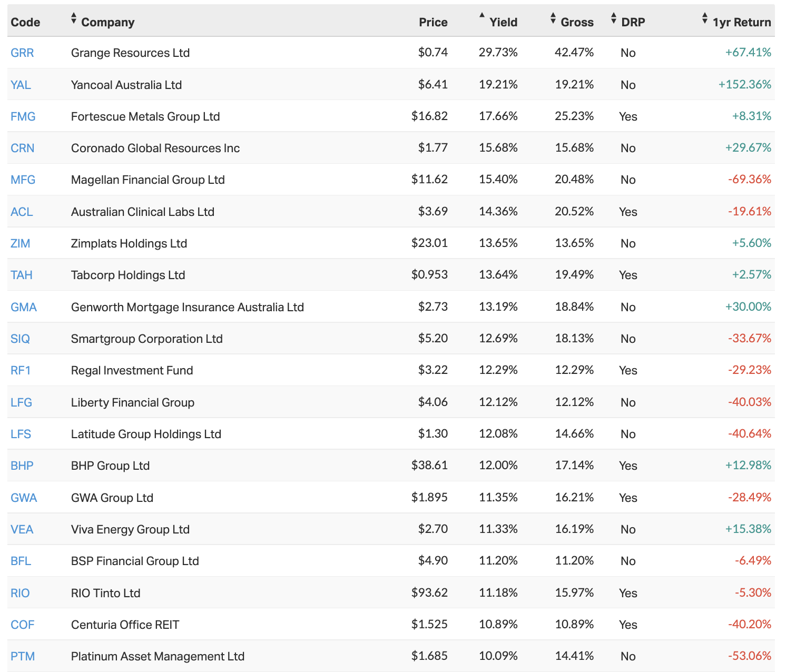Open the PTM stock code link
The image size is (786, 672).
click(23, 656)
